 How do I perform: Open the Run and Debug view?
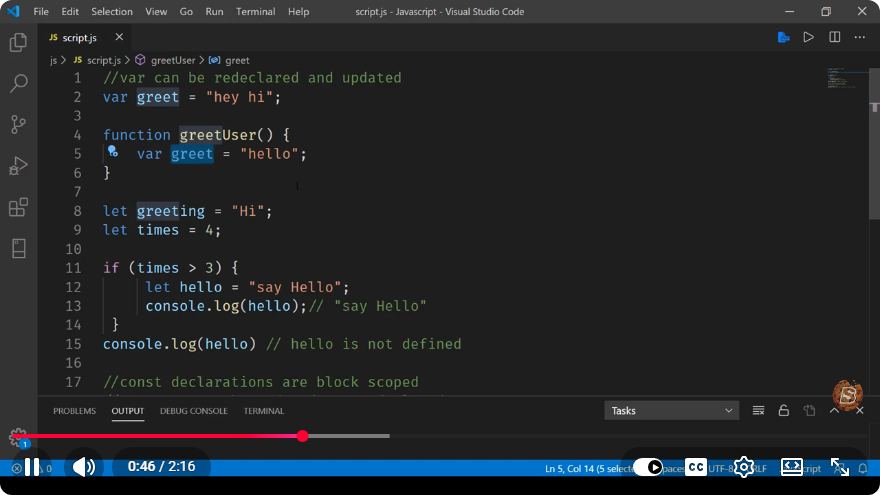[18, 166]
